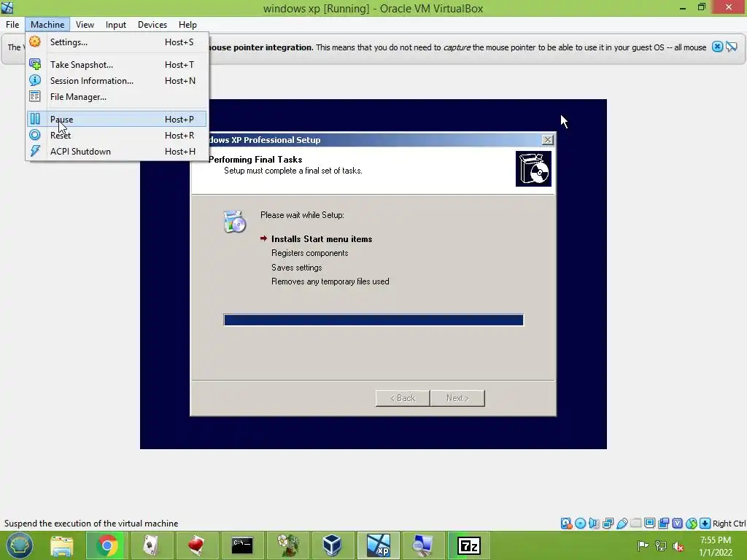Switch to the XP VM taskbar button
This screenshot has height=560, width=747.
[379, 545]
